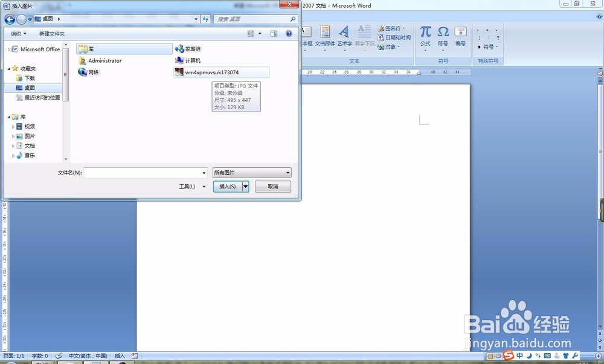The height and width of the screenshot is (364, 604).
Task: Open the 插入 button split arrow
Action: (245, 187)
